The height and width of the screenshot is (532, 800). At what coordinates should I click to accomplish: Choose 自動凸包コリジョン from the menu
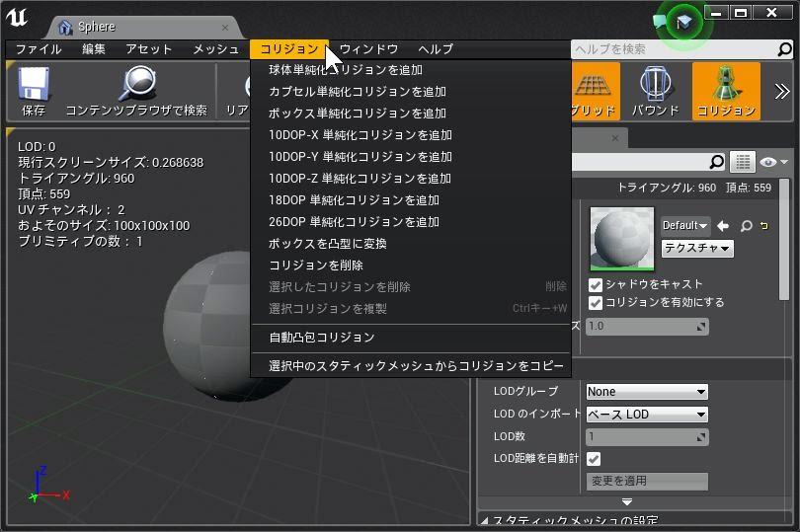(x=322, y=338)
